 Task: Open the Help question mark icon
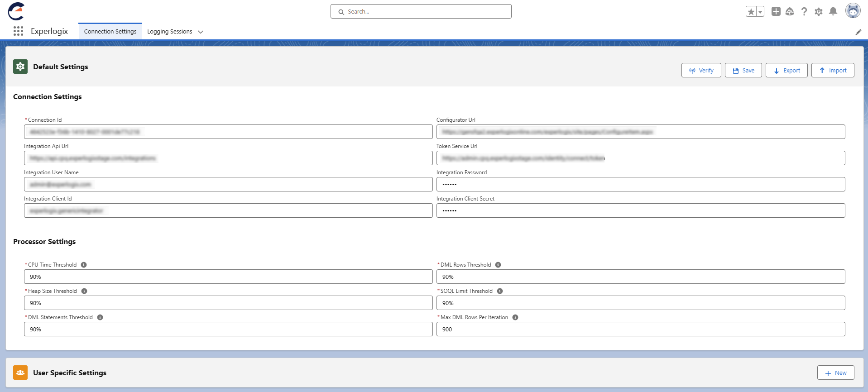coord(804,12)
